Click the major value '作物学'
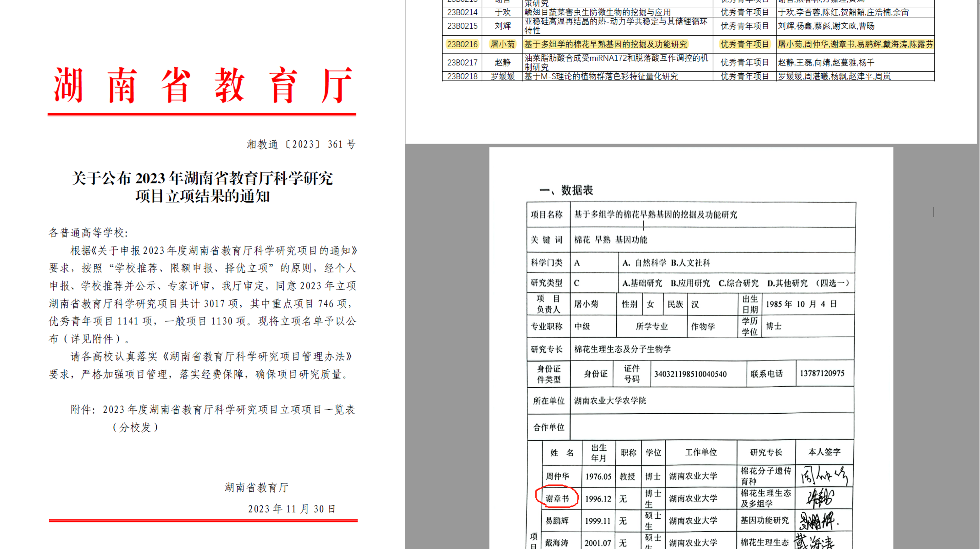The height and width of the screenshot is (549, 980). click(703, 326)
